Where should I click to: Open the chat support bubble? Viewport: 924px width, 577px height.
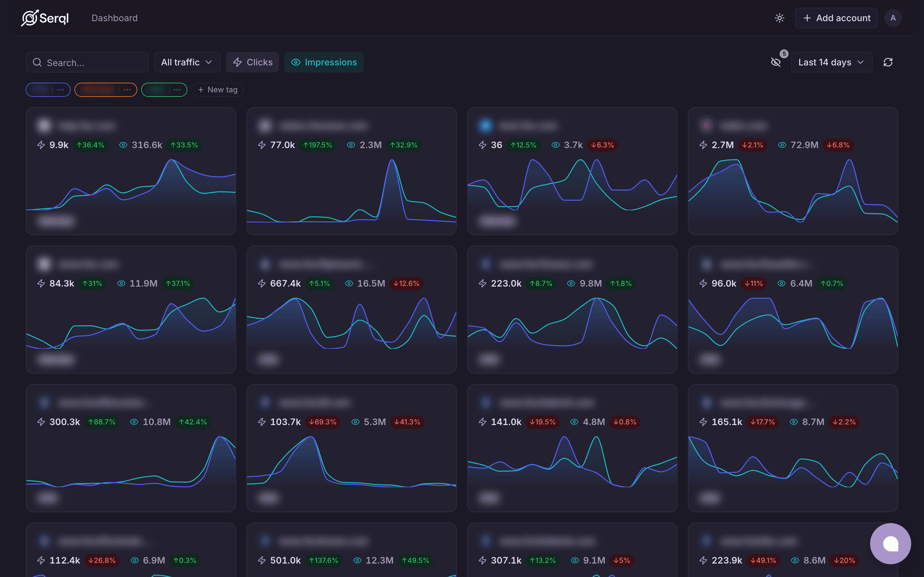891,543
